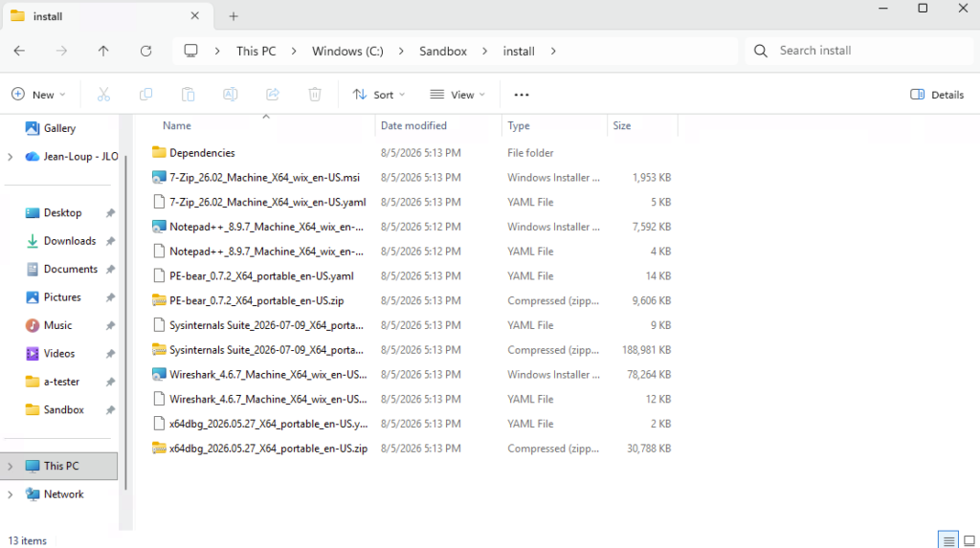This screenshot has width=980, height=548.
Task: Open Music in navigation pane
Action: (x=58, y=325)
